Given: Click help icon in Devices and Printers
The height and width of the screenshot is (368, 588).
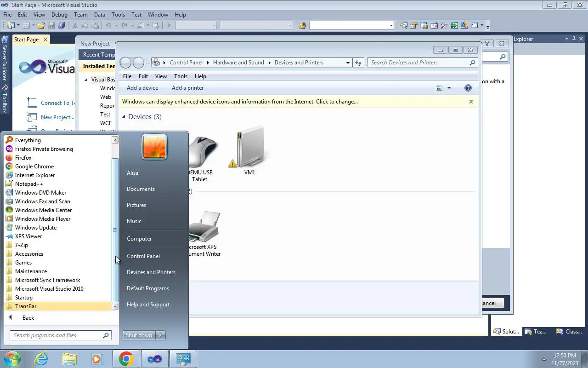Looking at the screenshot, I should 468,88.
